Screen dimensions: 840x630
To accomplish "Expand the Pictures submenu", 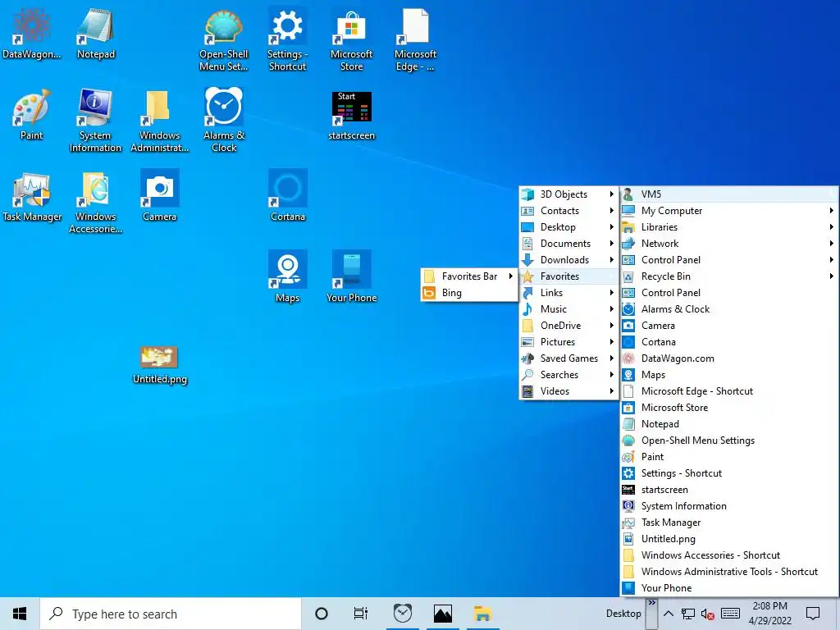I will tap(569, 342).
